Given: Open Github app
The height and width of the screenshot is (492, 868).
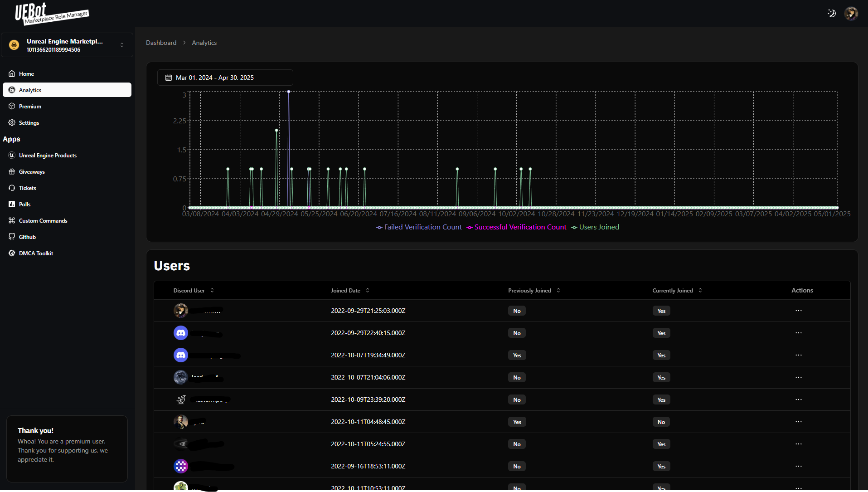Looking at the screenshot, I should tap(67, 237).
